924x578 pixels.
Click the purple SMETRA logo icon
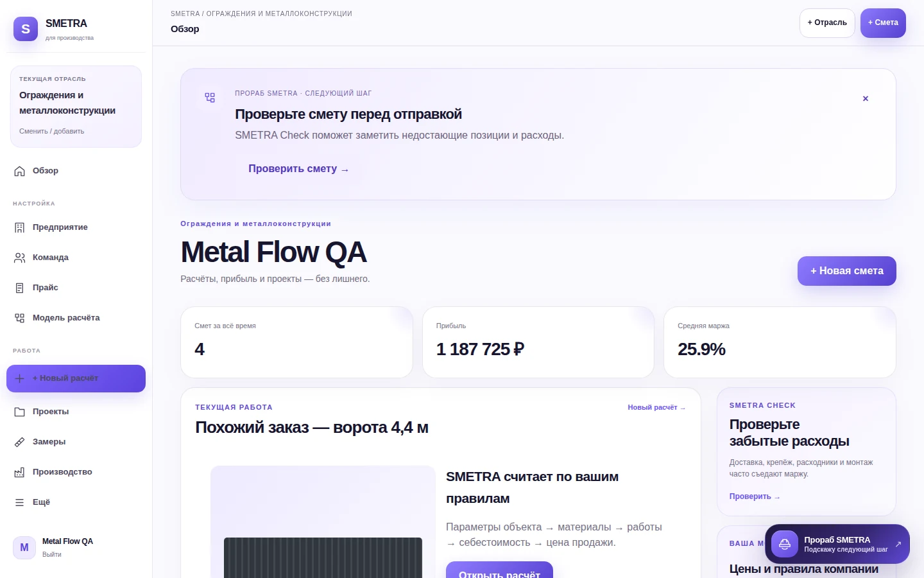pyautogui.click(x=26, y=29)
